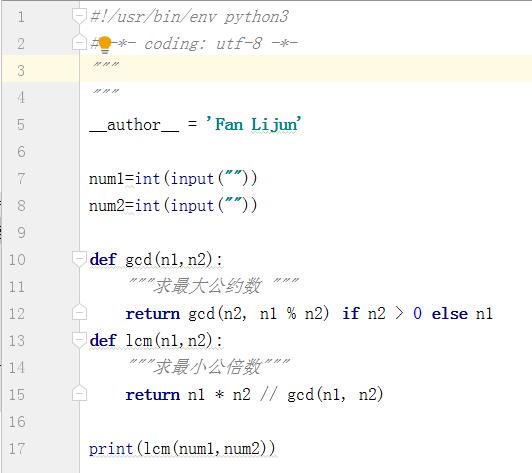Click the lcm function name on line 13
This screenshot has width=532, height=473.
(x=138, y=340)
